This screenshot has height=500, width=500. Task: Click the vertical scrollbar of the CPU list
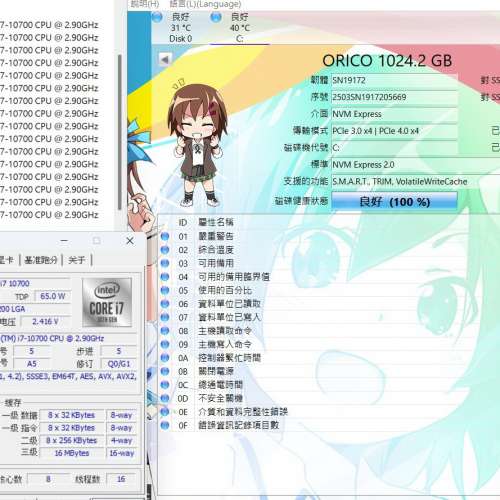(119, 132)
